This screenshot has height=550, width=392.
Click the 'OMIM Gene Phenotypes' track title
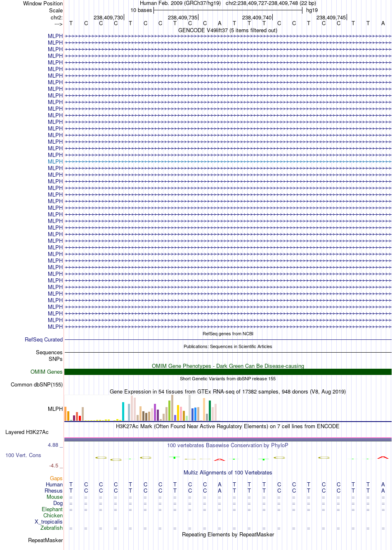coord(228,366)
